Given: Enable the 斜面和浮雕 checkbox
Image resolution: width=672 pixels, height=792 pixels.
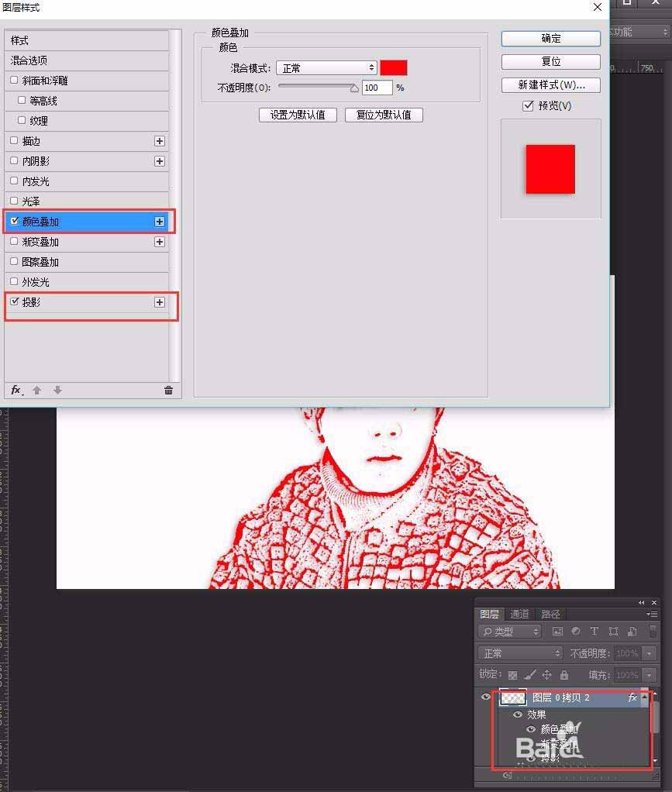Looking at the screenshot, I should tap(15, 81).
